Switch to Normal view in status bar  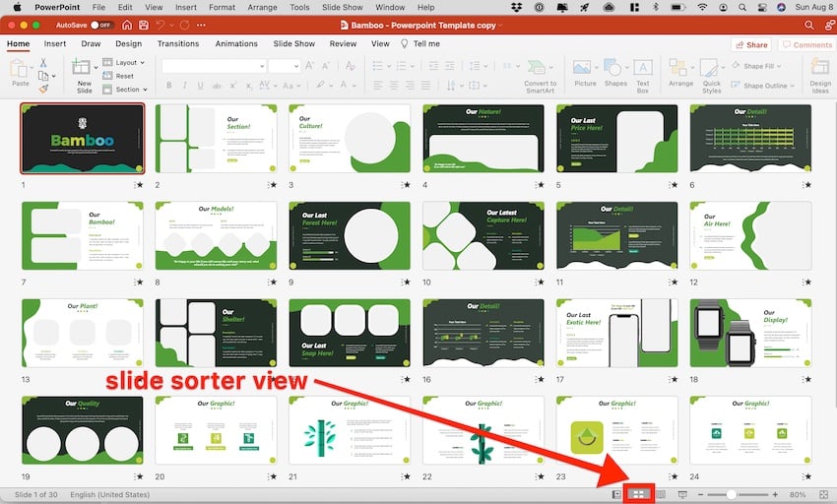(x=616, y=494)
